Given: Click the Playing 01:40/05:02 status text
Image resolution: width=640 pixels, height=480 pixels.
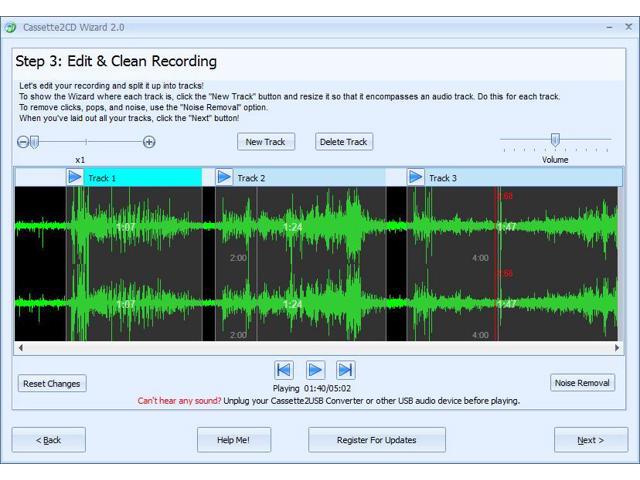Looking at the screenshot, I should pyautogui.click(x=312, y=388).
